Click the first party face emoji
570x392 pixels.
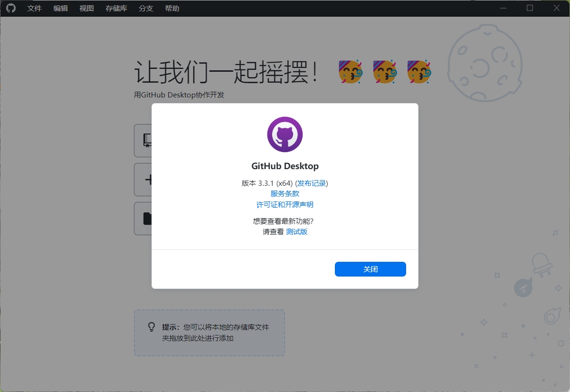pyautogui.click(x=351, y=72)
